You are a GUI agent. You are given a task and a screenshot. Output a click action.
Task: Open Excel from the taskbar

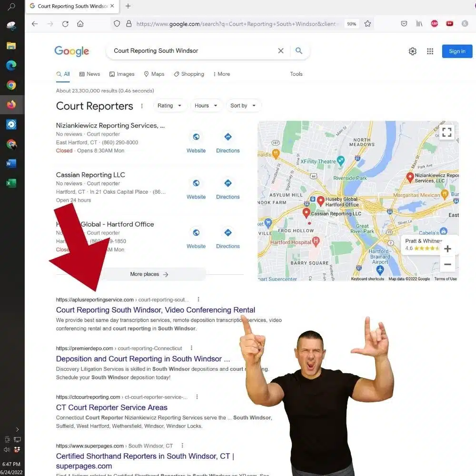pos(11,183)
